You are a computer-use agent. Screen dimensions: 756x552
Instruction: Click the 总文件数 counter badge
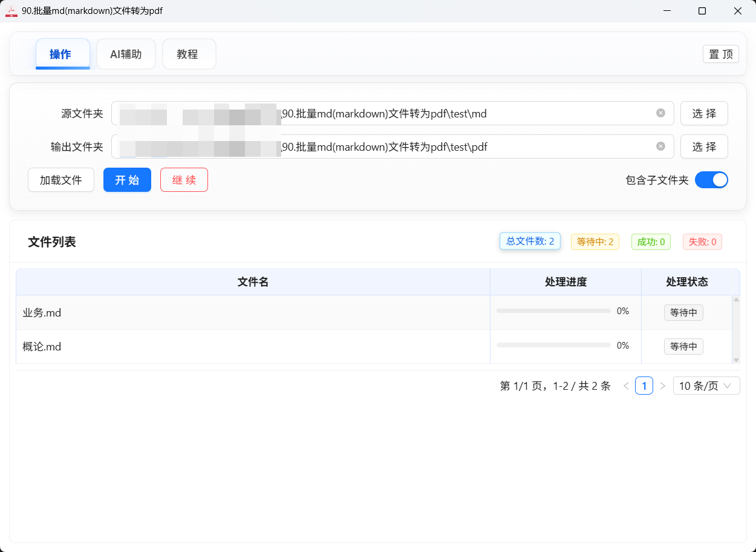pos(530,241)
